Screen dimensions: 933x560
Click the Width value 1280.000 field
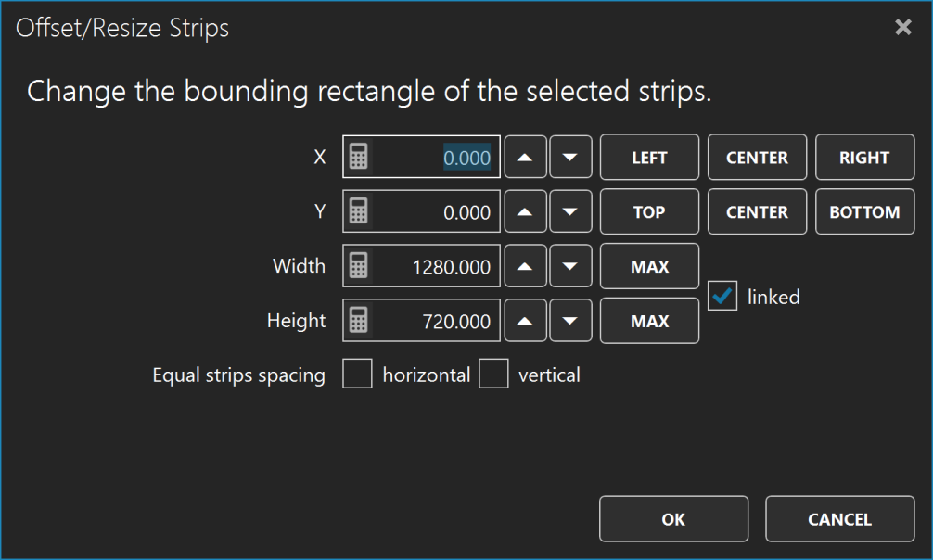tap(421, 266)
